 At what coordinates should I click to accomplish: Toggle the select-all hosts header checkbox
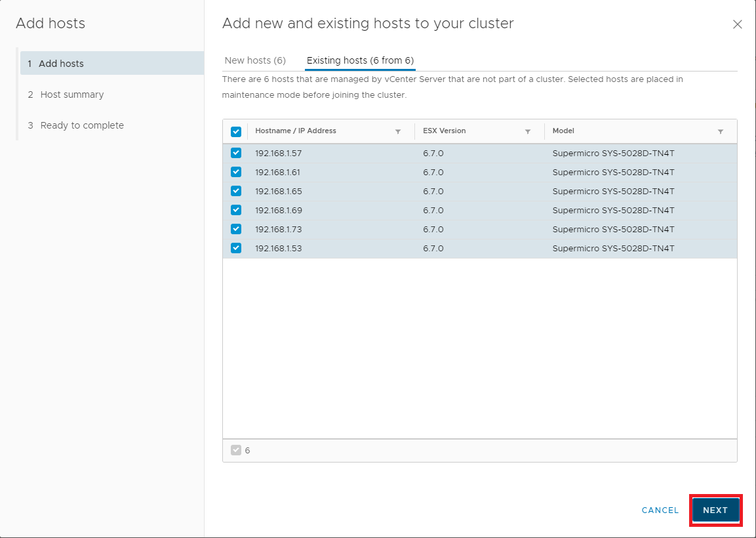pyautogui.click(x=236, y=132)
